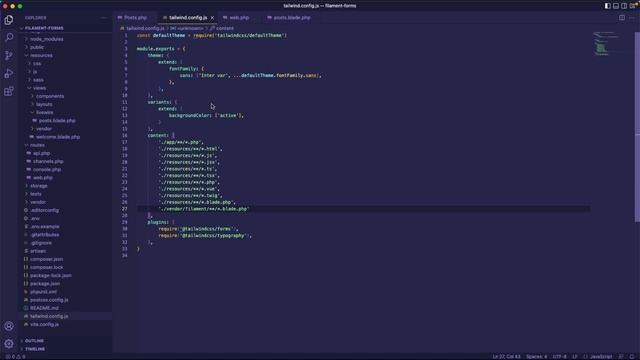640x360 pixels.
Task: Collapse the FILAMENT-FORMS root header
Action: [44, 28]
